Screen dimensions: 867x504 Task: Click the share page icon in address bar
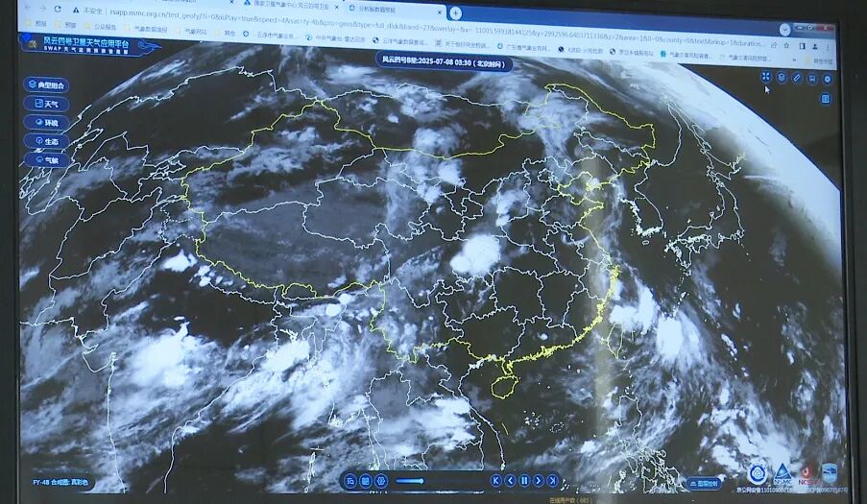tap(774, 45)
